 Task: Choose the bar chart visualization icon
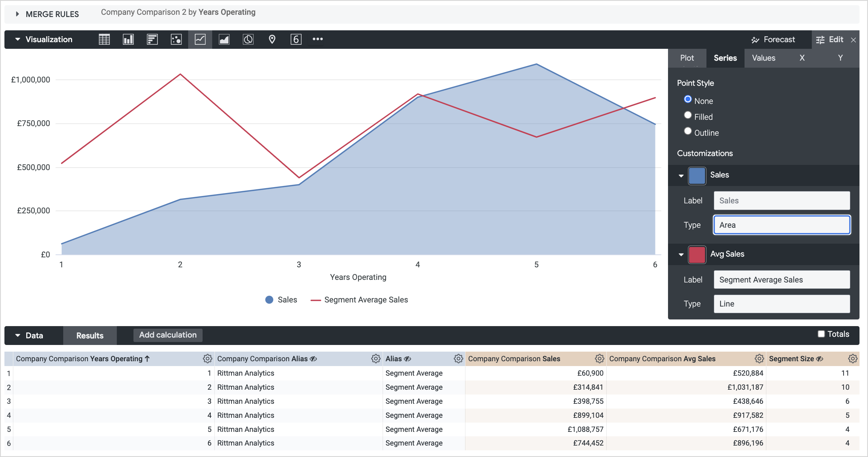coord(152,39)
